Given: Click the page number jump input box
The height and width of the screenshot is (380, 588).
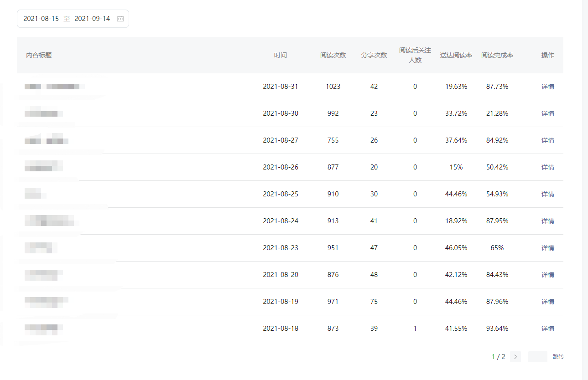Looking at the screenshot, I should (x=537, y=357).
